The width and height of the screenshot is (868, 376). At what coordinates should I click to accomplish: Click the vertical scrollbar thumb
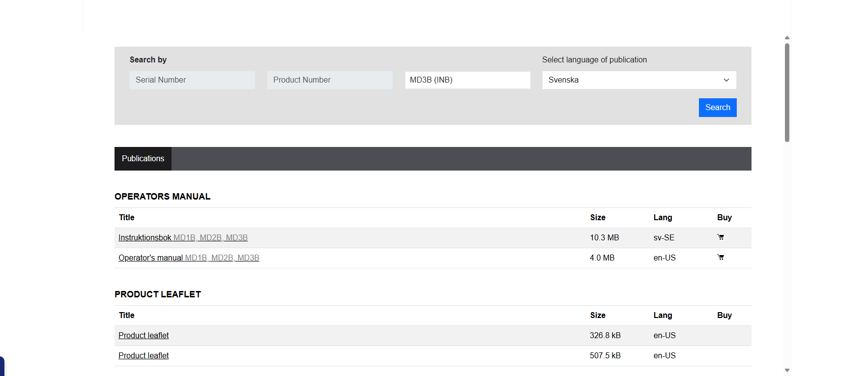[787, 93]
